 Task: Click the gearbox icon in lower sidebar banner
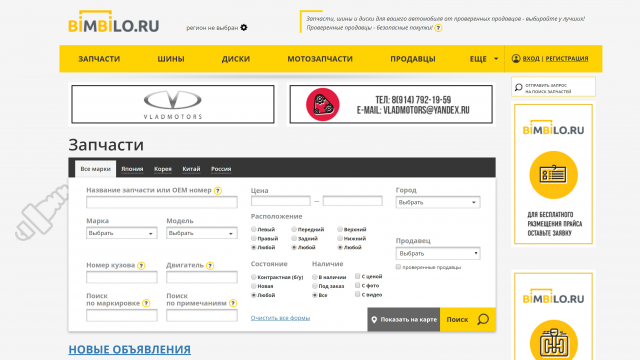tap(553, 342)
